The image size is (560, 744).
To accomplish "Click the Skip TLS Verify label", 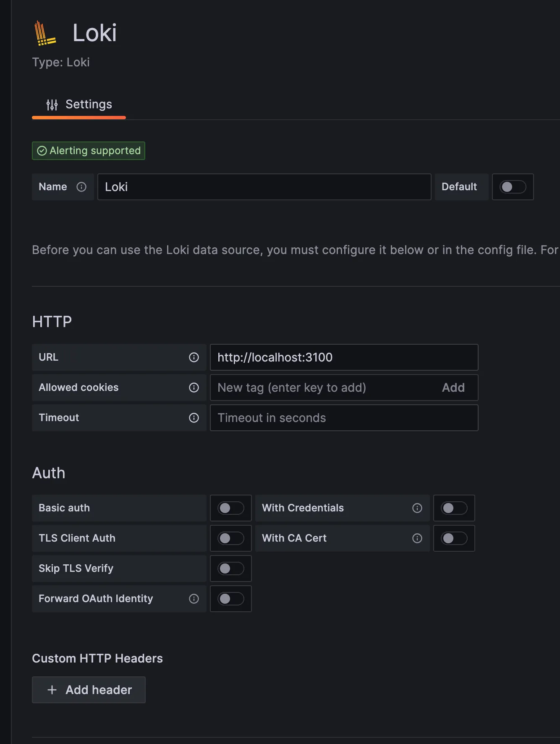I will pyautogui.click(x=76, y=568).
